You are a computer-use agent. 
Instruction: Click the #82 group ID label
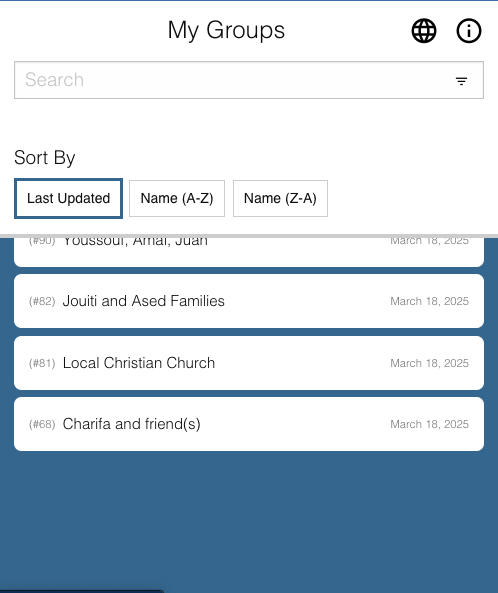pyautogui.click(x=42, y=301)
